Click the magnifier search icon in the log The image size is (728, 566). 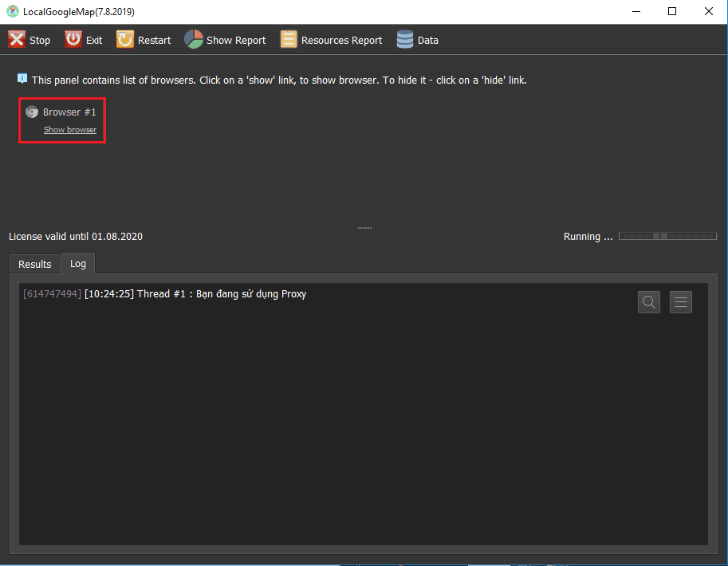(x=649, y=302)
